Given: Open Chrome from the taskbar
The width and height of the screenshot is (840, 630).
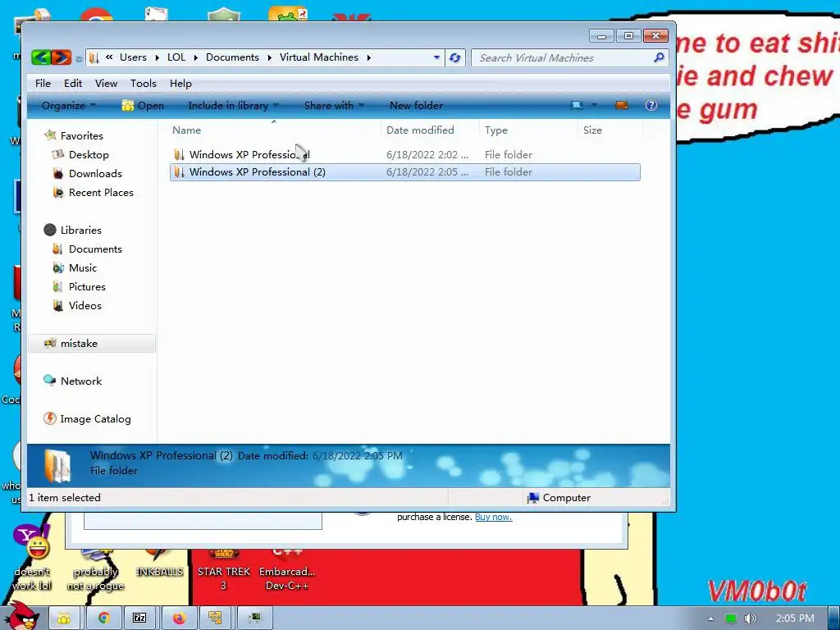Looking at the screenshot, I should [x=103, y=619].
